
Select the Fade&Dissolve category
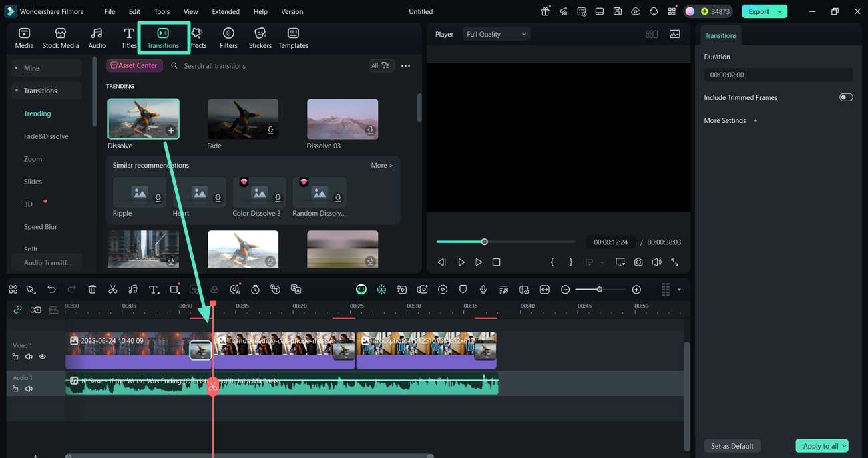(46, 136)
